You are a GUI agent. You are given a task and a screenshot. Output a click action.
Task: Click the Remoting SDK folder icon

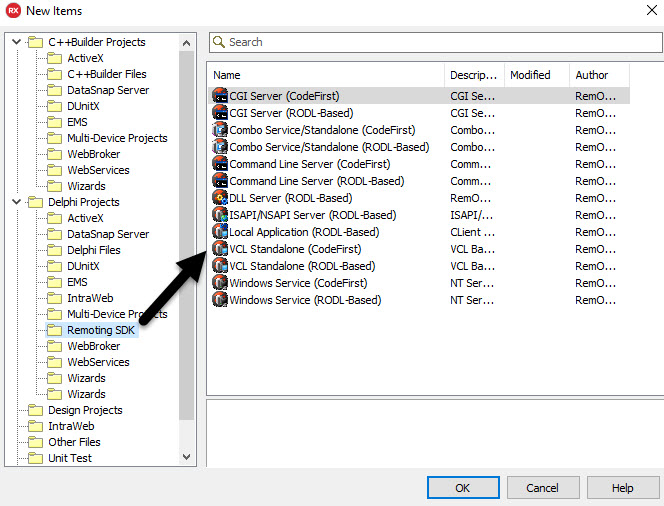(54, 330)
